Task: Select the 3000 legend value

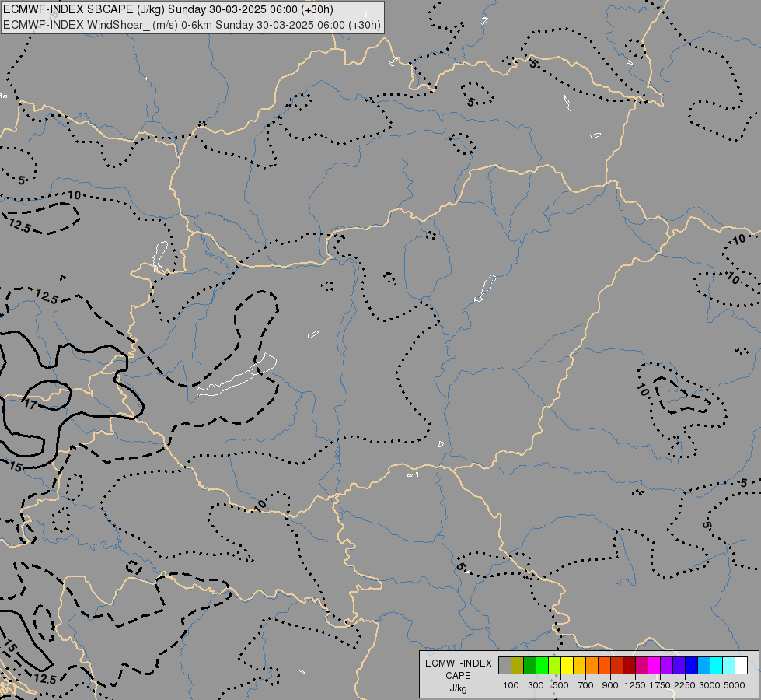Action: tap(710, 685)
